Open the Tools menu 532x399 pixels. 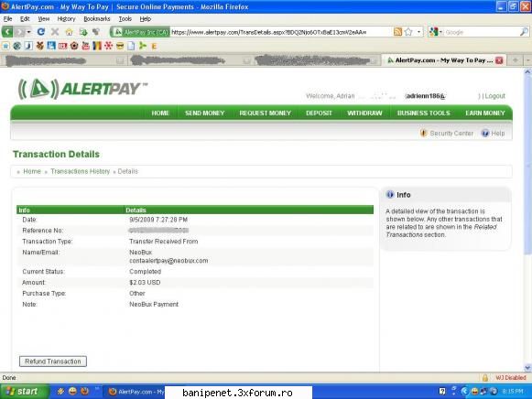coord(125,18)
